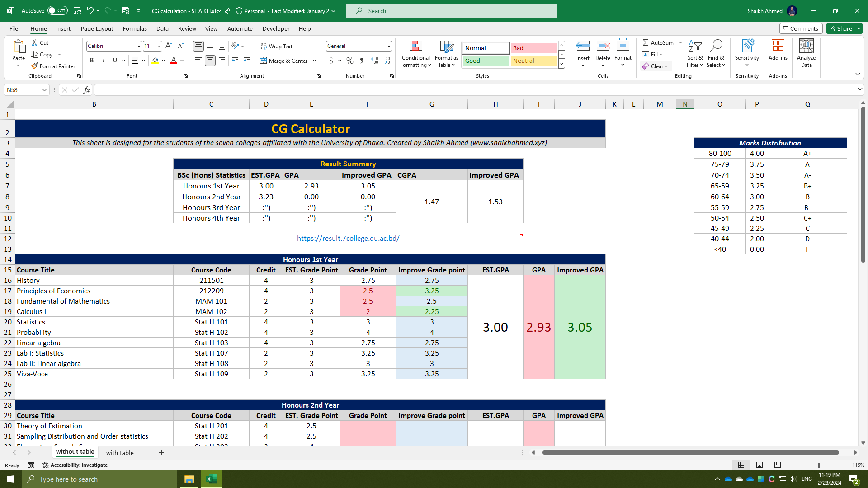The image size is (868, 488).
Task: Apply Comma Style format
Action: (362, 61)
